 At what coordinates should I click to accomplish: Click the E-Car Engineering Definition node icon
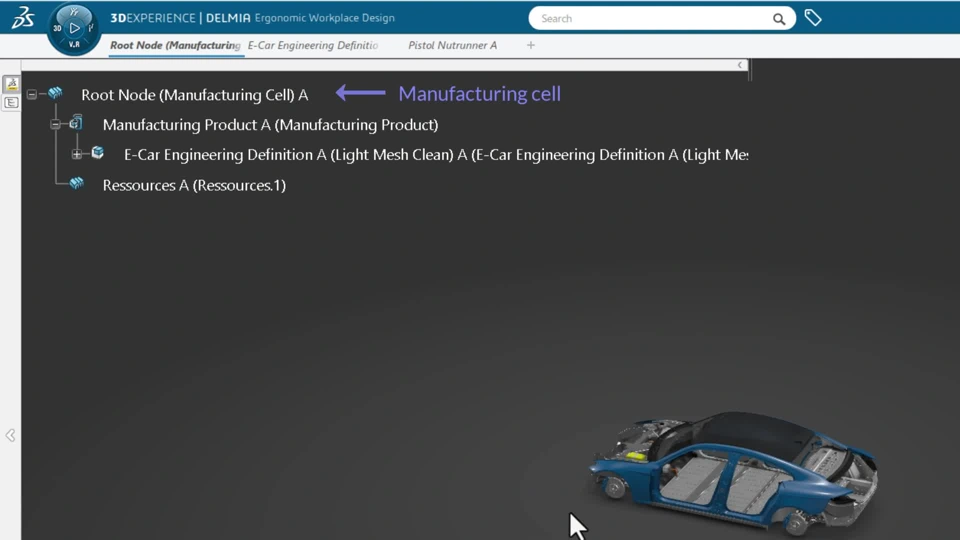(x=98, y=154)
